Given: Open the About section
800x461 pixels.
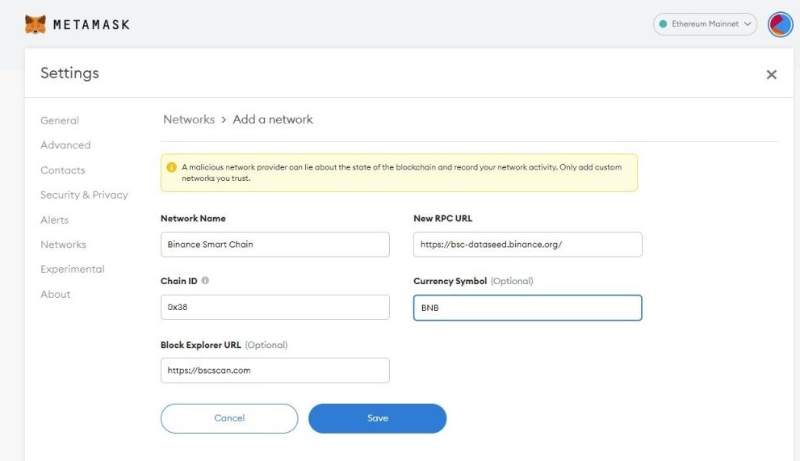Looking at the screenshot, I should point(55,294).
